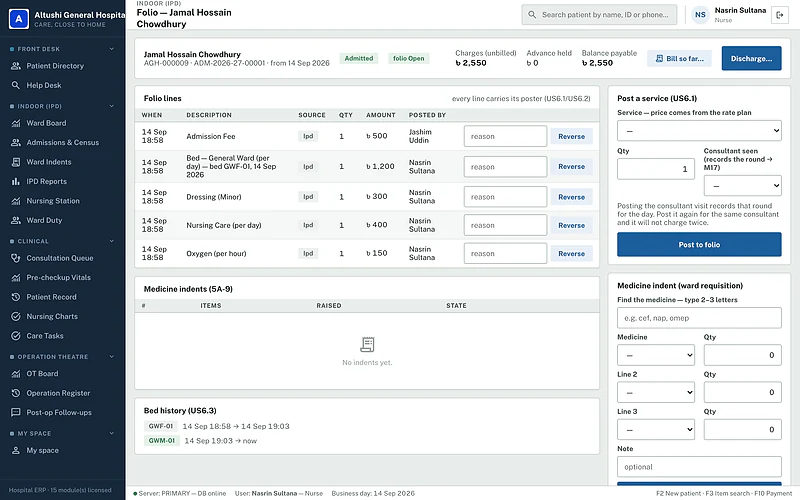Reverse the Dressing (Minor) line

point(571,197)
